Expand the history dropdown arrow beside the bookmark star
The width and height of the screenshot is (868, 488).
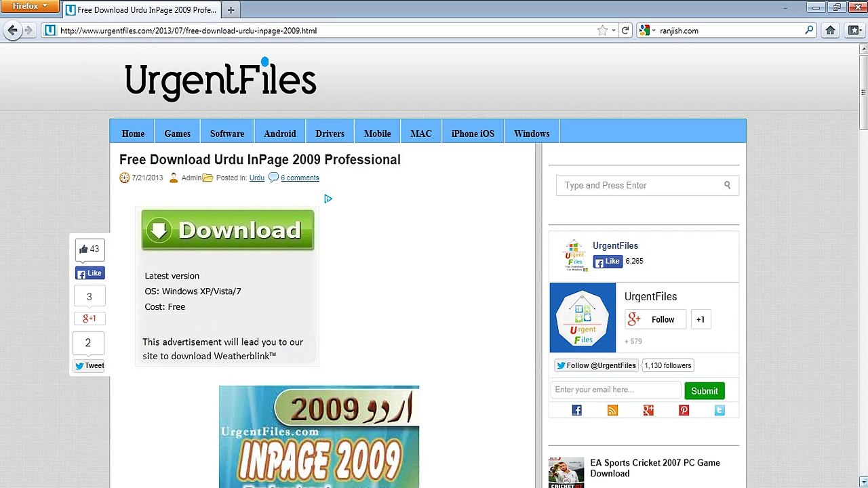(614, 30)
